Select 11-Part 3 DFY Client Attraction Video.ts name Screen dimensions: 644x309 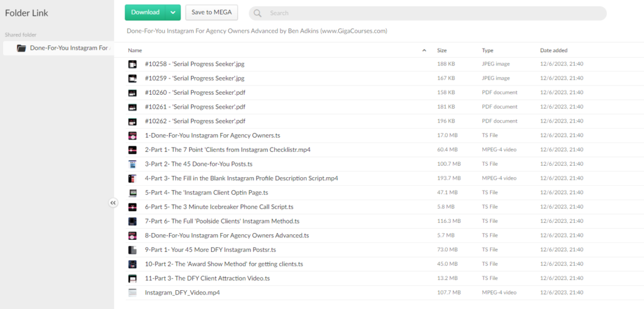(x=208, y=278)
